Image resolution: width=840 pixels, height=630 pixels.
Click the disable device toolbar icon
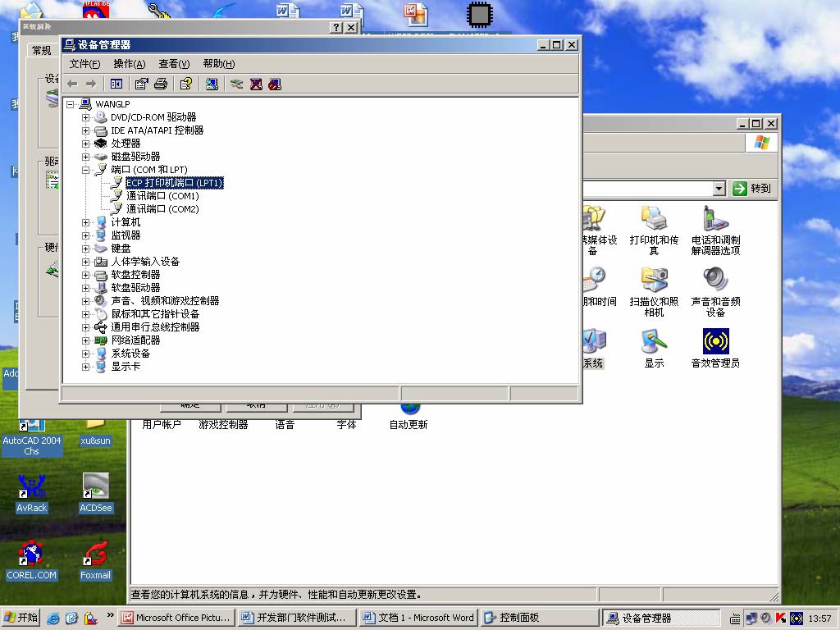275,84
